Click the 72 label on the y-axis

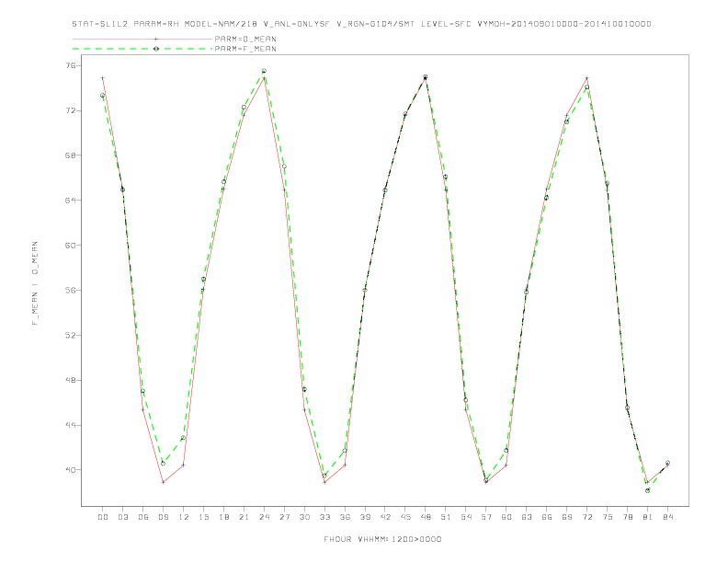tap(70, 110)
